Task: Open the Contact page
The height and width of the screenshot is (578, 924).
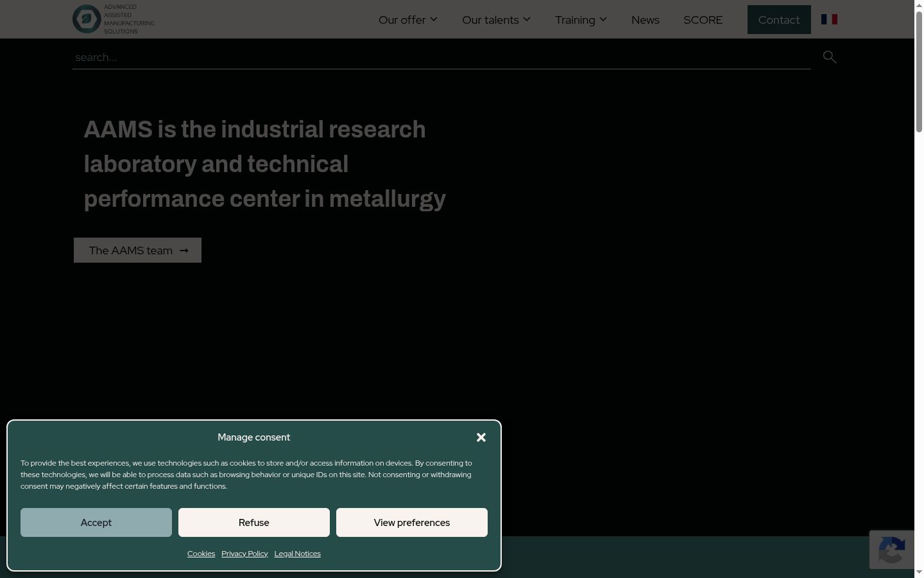Action: [x=779, y=20]
